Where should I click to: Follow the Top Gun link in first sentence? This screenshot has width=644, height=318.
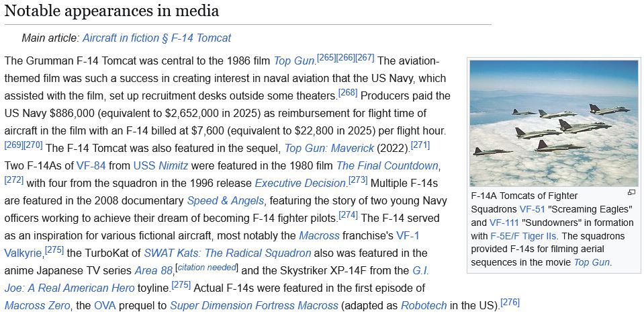(x=293, y=61)
